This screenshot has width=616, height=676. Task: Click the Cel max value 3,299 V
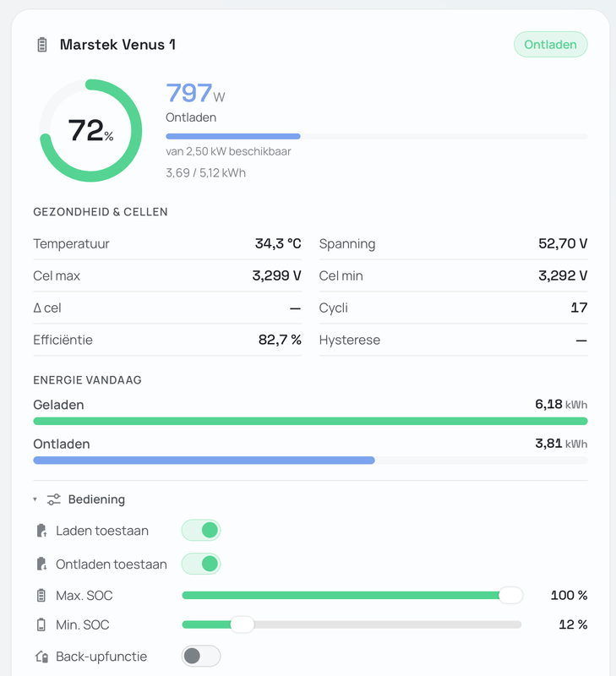[277, 275]
